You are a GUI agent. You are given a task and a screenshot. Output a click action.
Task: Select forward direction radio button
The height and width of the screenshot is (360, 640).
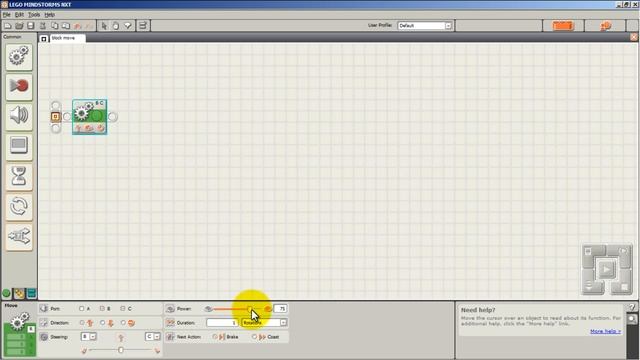click(82, 323)
